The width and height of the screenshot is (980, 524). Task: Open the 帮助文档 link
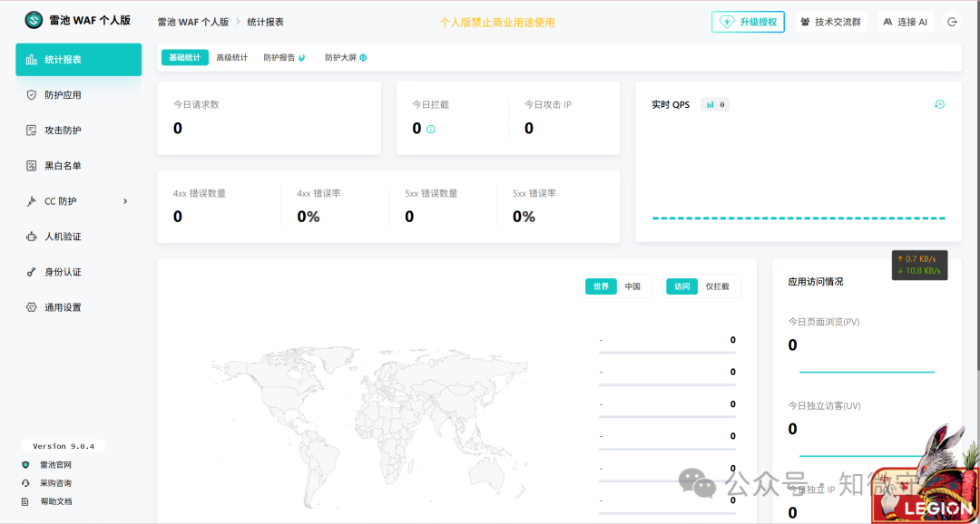pos(55,501)
